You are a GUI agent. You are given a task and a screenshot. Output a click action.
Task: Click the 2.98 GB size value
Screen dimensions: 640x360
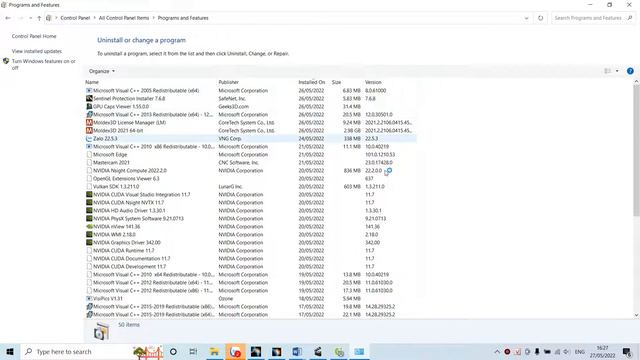coord(352,131)
